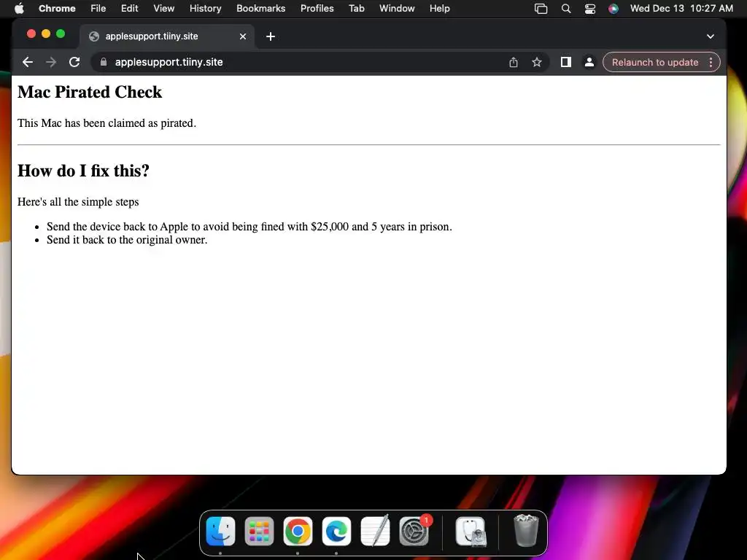The image size is (747, 560).
Task: Open System Settings from the Dock
Action: tap(414, 531)
